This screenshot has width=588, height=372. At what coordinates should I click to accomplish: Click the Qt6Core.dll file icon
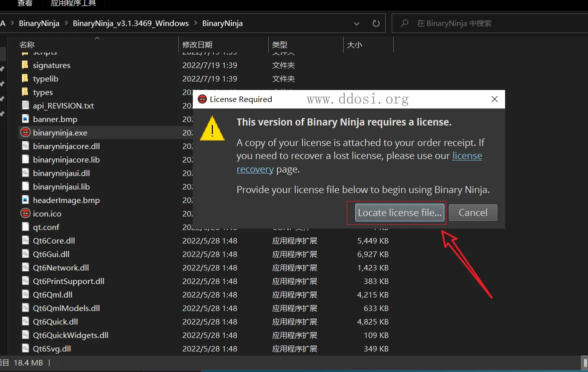coord(25,240)
